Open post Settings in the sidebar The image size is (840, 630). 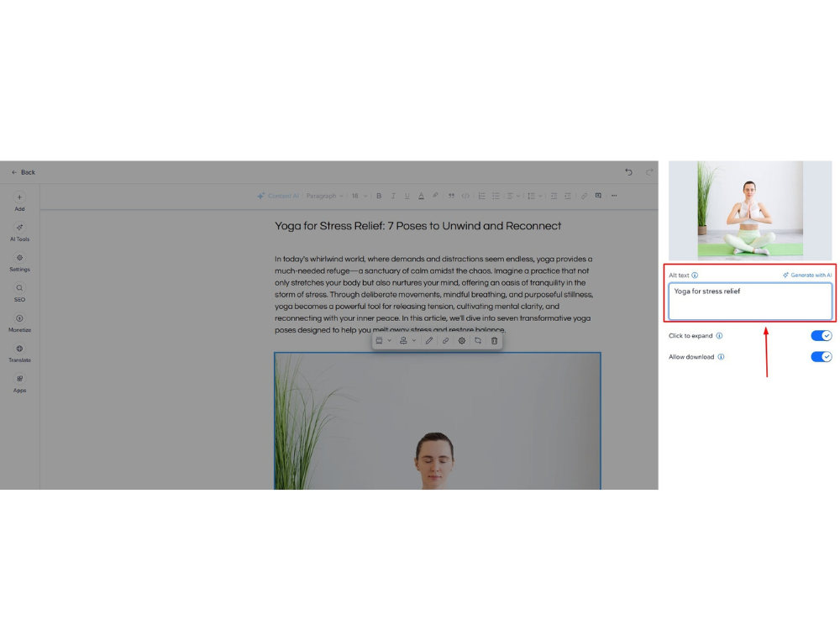pyautogui.click(x=19, y=262)
